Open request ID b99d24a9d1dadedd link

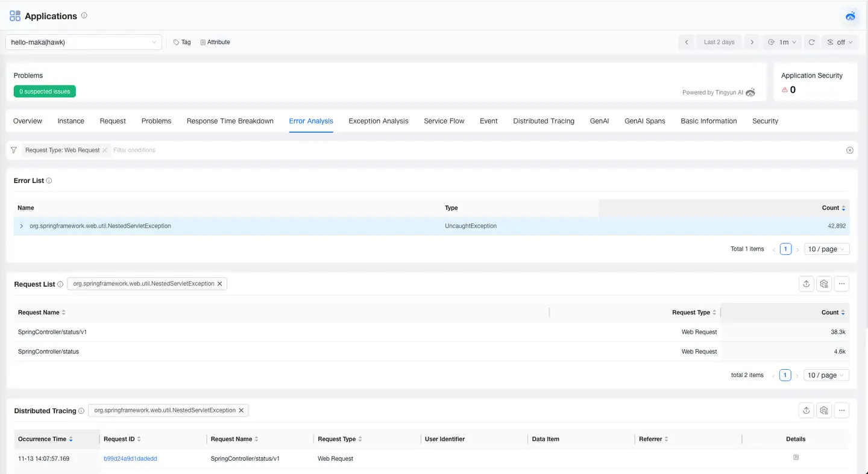tap(130, 459)
